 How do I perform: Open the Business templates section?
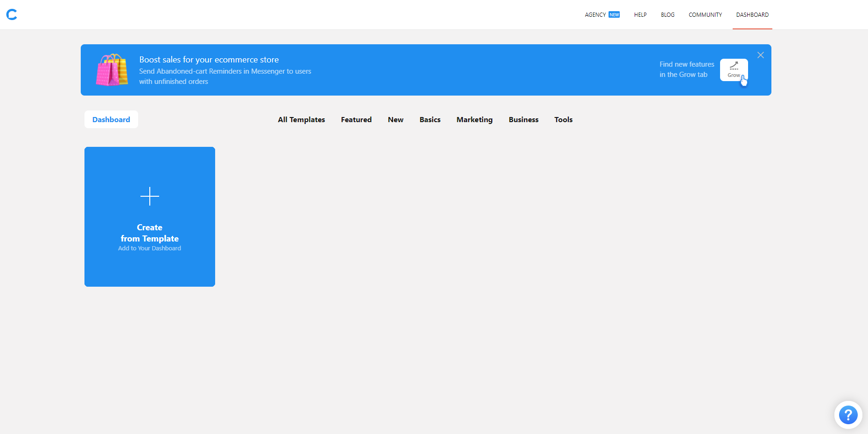coord(523,119)
